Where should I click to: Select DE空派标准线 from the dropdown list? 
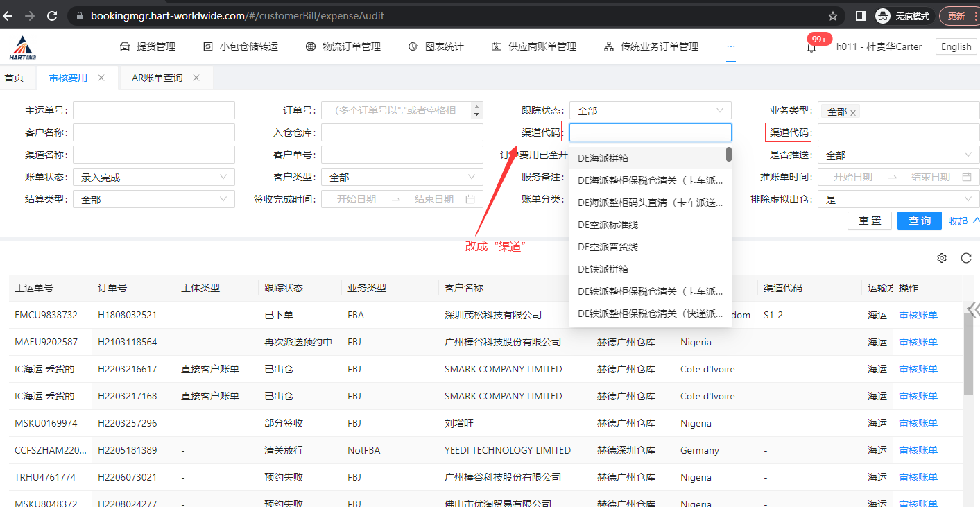point(608,225)
